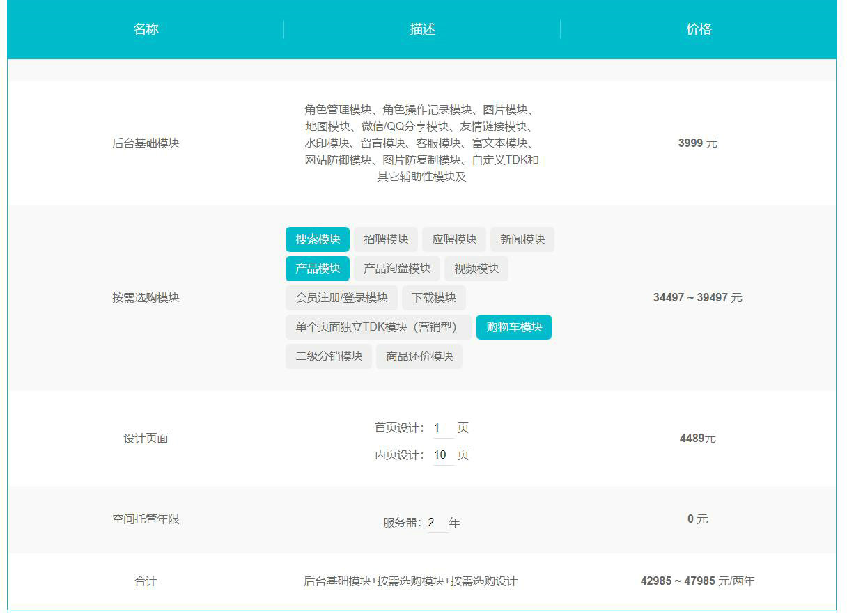Click the 首页设计： label
Screen dimensions: 847x616
click(399, 428)
